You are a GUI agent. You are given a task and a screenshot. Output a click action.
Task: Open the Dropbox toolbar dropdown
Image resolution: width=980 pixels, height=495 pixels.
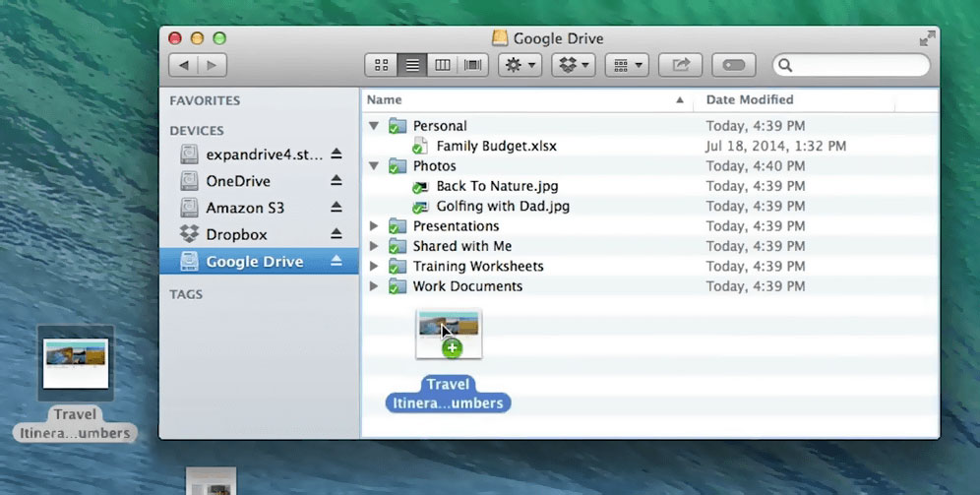574,65
